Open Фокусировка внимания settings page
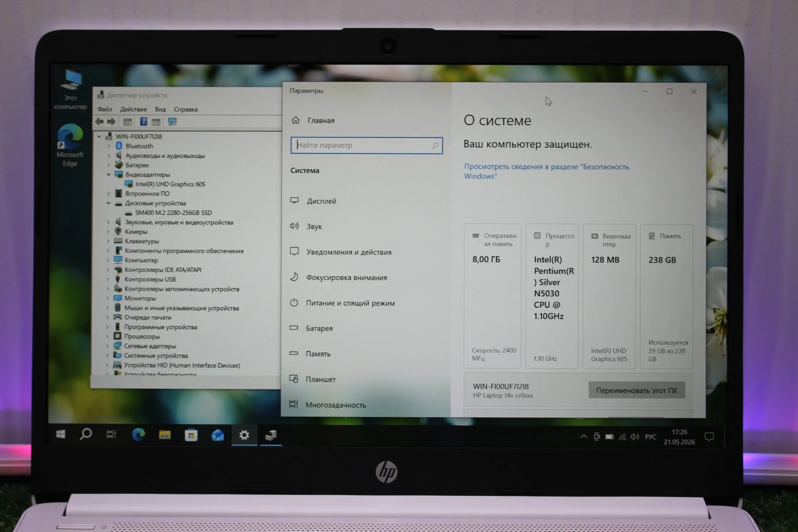This screenshot has width=798, height=532. click(347, 278)
